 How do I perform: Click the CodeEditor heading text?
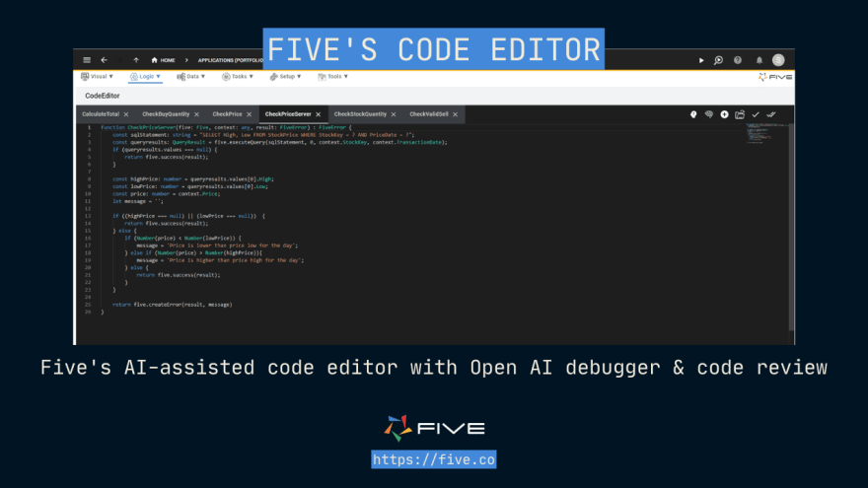click(103, 96)
